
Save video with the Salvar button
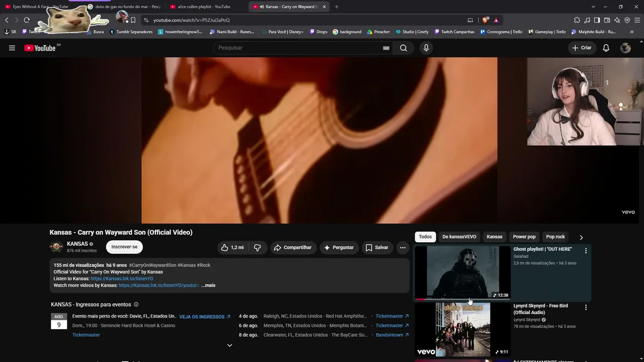[377, 247]
